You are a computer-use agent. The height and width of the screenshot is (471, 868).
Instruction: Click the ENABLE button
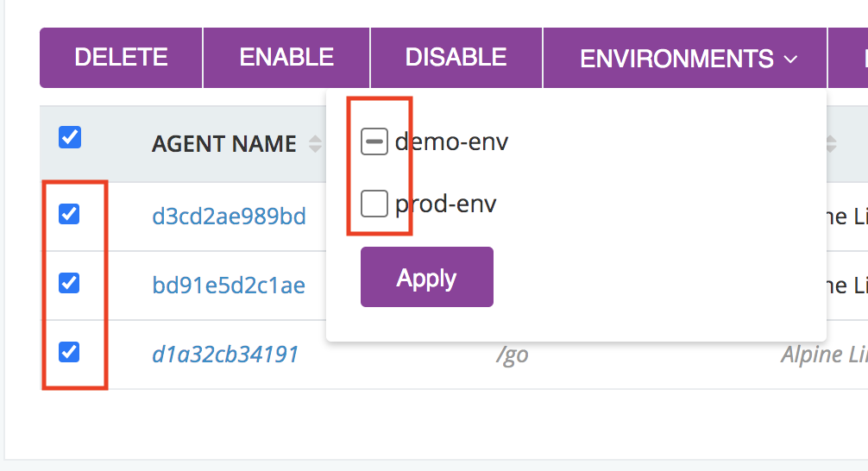click(286, 58)
